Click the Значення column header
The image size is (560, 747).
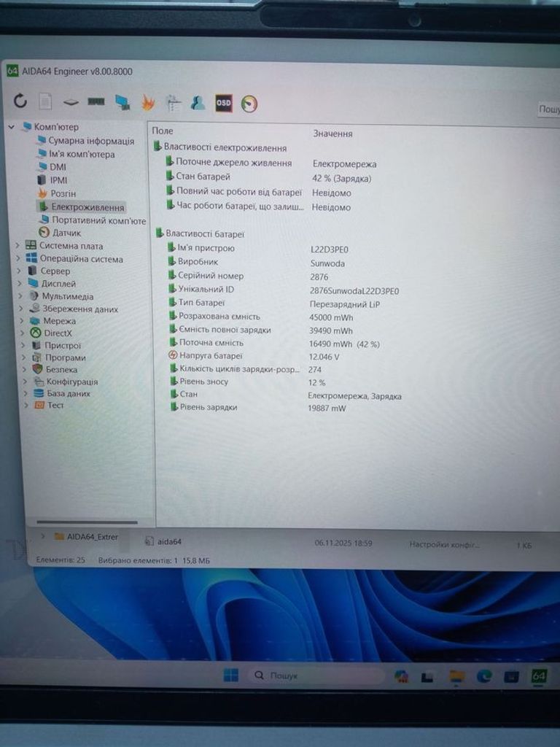tap(332, 134)
